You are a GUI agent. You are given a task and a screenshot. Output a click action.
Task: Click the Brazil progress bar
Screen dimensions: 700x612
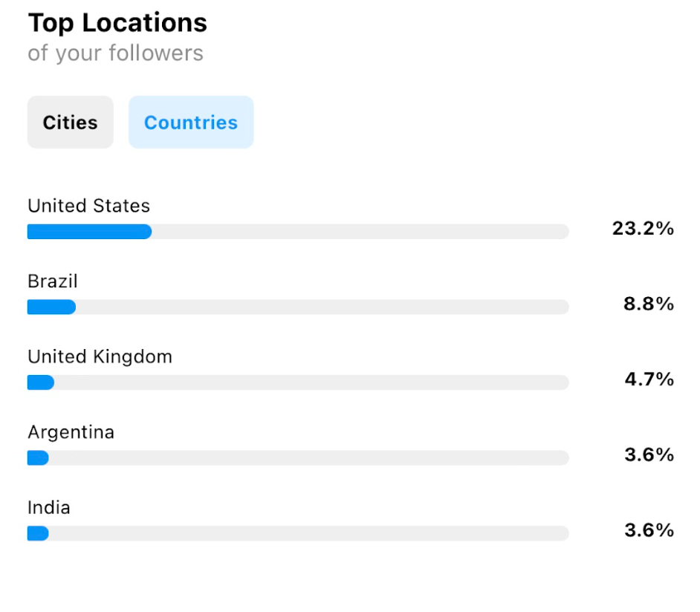pos(298,307)
